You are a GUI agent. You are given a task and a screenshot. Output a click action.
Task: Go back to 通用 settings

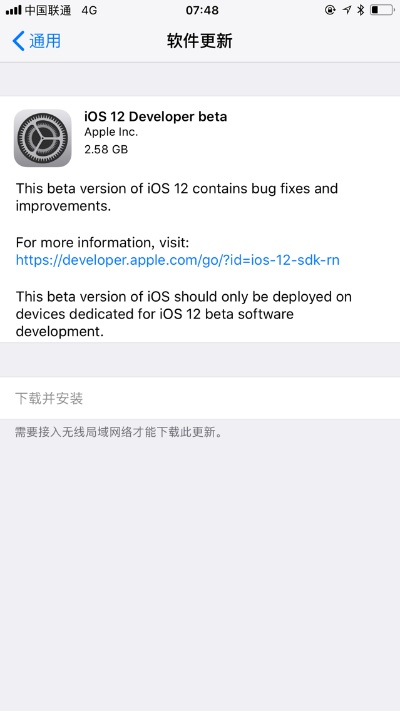(36, 41)
